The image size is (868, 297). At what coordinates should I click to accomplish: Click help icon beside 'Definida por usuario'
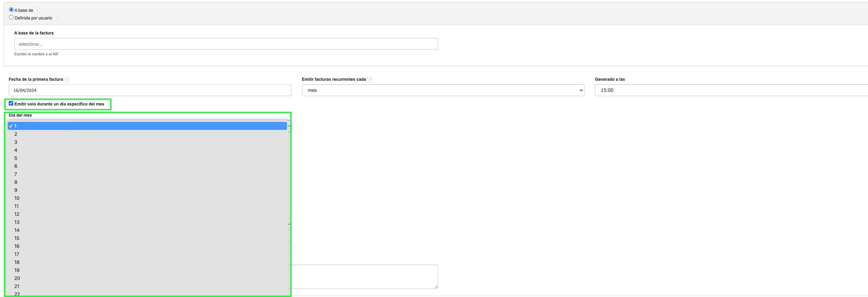(56, 18)
